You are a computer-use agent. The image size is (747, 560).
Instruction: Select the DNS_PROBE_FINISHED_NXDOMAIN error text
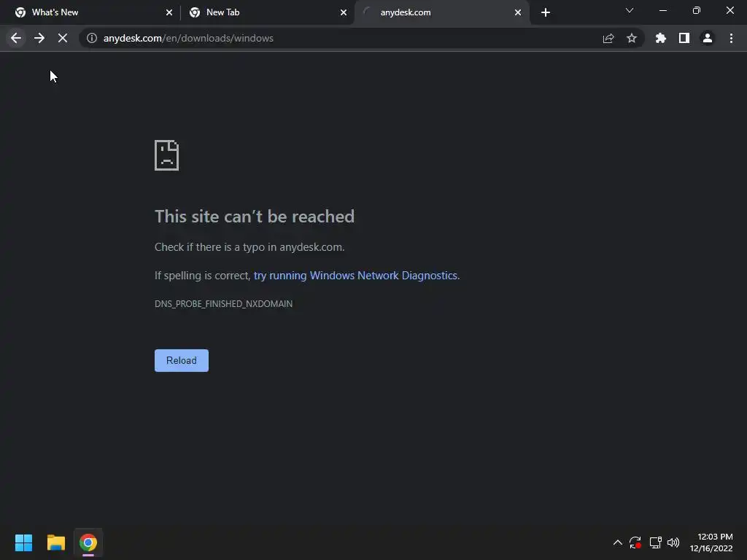[x=223, y=304]
